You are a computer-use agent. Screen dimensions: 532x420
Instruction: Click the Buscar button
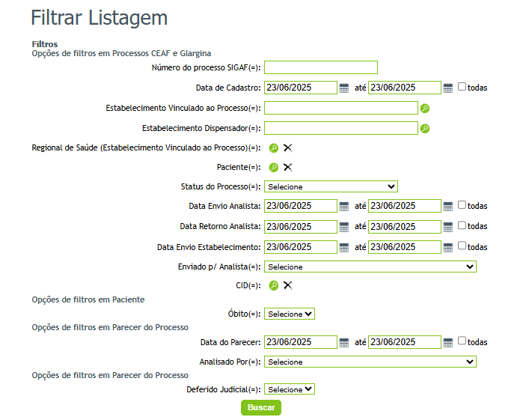coord(261,408)
